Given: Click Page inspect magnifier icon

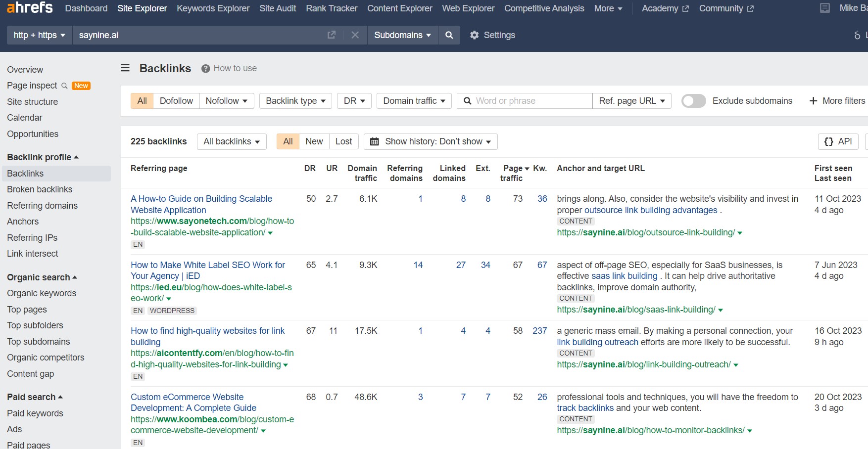Looking at the screenshot, I should [x=64, y=86].
